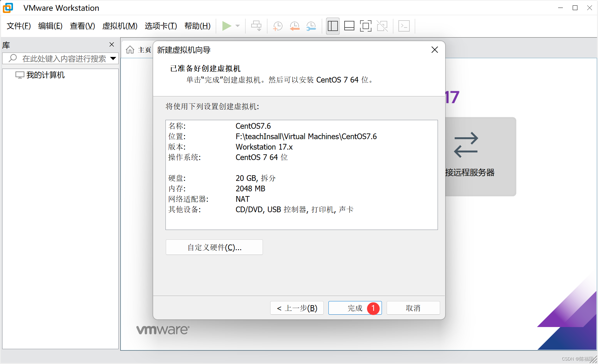This screenshot has height=364, width=598.
Task: Click the OS value CentOS 7 64 位
Action: click(262, 157)
